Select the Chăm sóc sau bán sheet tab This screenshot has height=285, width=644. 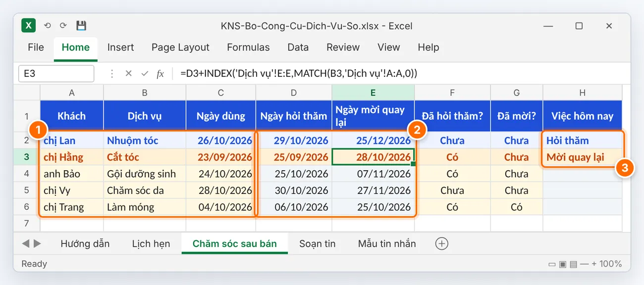click(234, 243)
